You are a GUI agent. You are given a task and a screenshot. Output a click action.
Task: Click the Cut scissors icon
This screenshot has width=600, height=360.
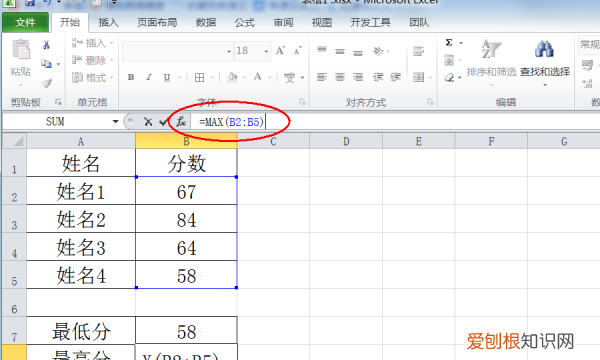coord(46,45)
